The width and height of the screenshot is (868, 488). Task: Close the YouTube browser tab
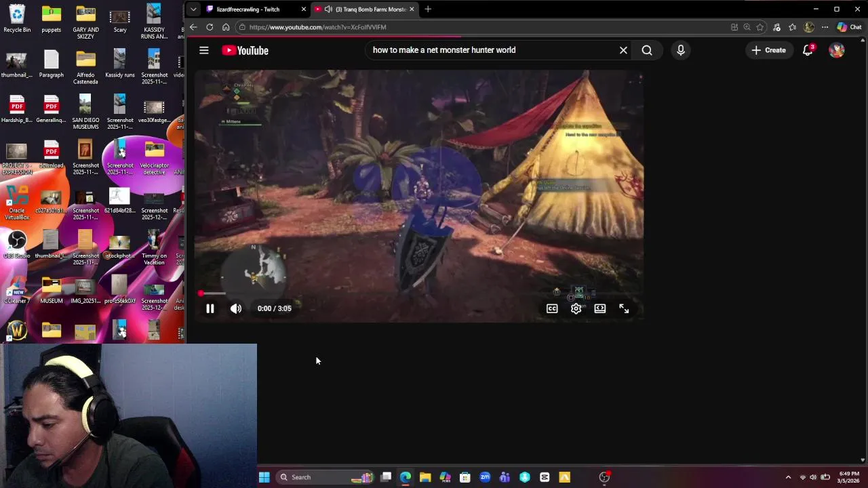(412, 9)
